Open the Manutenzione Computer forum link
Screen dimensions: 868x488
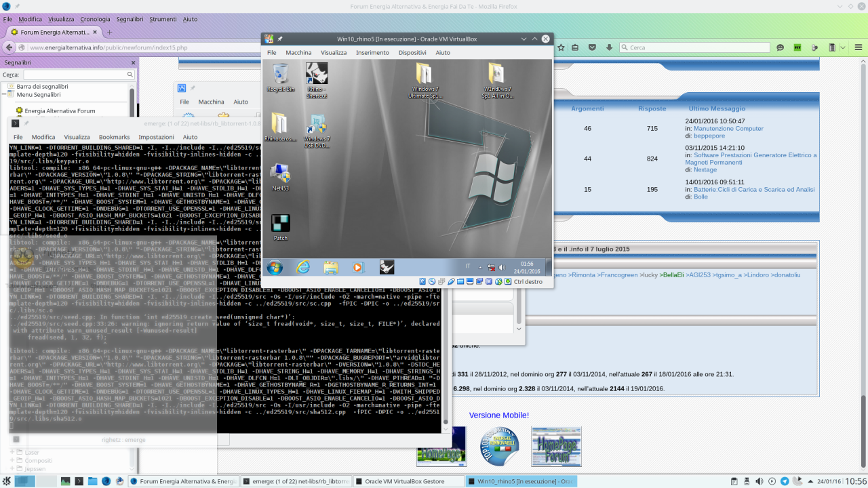pyautogui.click(x=728, y=128)
